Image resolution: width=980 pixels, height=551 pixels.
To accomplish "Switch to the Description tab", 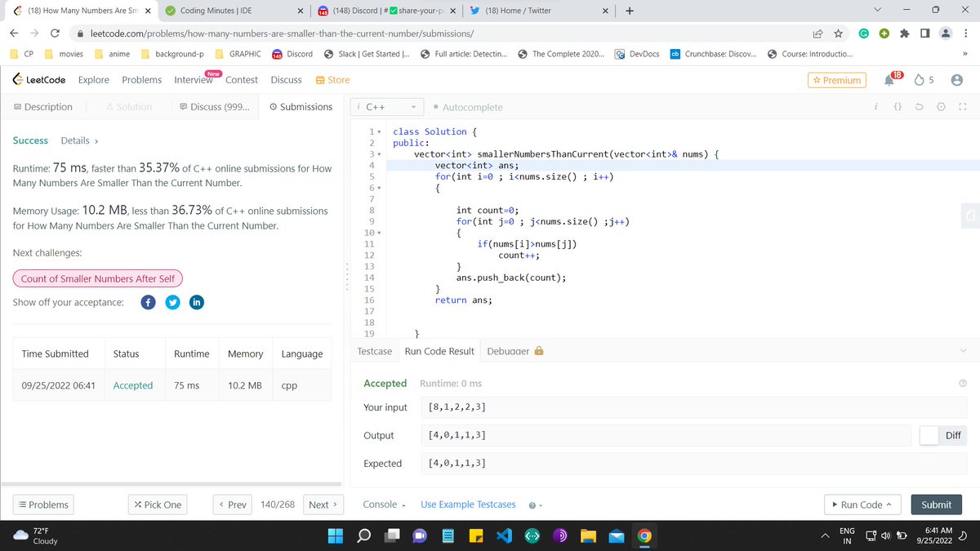I will pos(43,107).
